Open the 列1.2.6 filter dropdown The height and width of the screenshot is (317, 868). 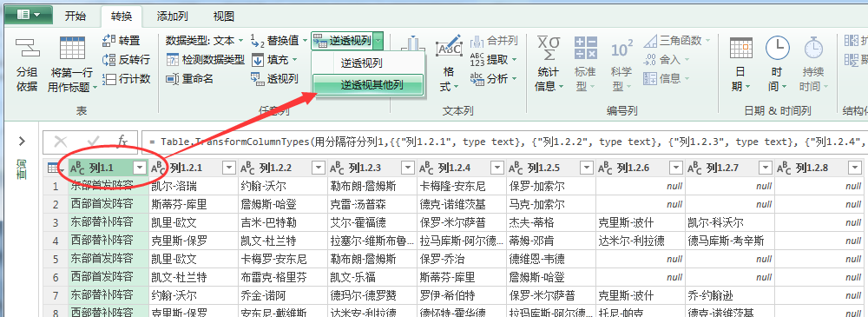click(675, 168)
